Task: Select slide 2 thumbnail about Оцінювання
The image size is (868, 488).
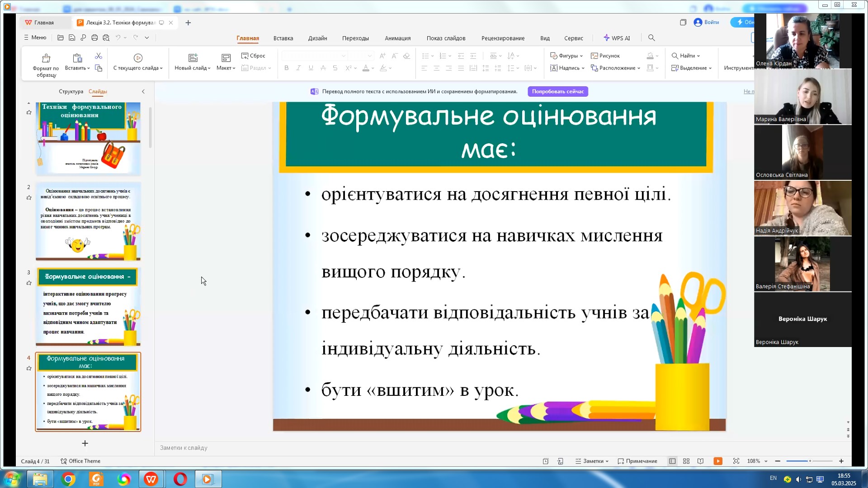Action: pos(88,221)
